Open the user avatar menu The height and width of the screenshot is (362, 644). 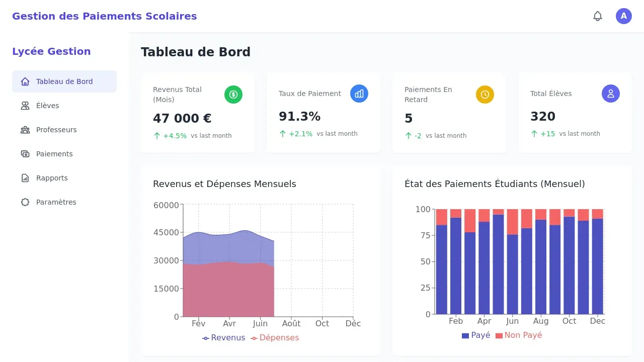624,16
